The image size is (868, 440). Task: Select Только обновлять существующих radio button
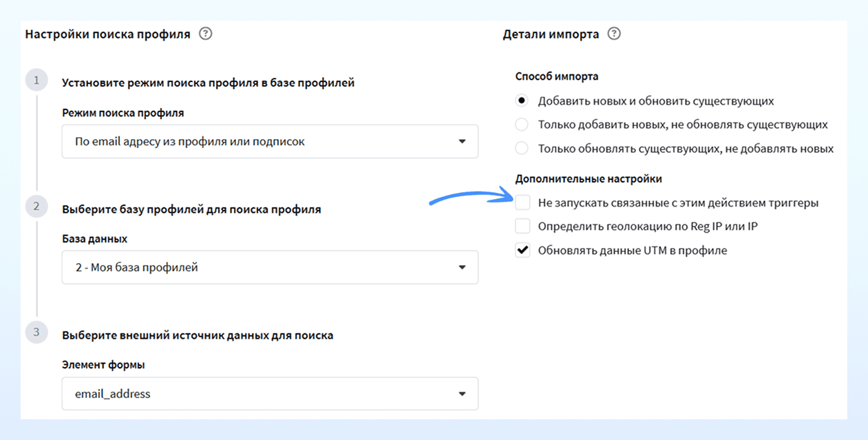coord(522,148)
